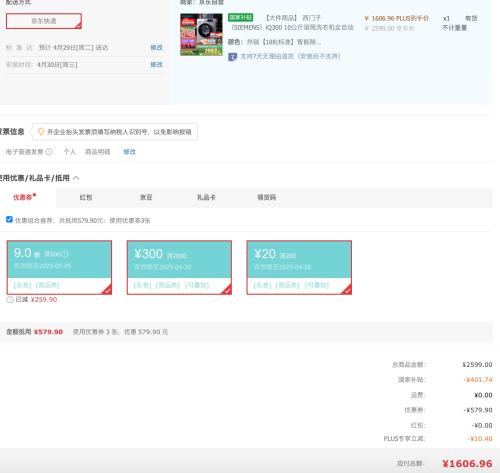Switch to the 礼品卡 tab
This screenshot has width=500, height=473.
point(206,197)
